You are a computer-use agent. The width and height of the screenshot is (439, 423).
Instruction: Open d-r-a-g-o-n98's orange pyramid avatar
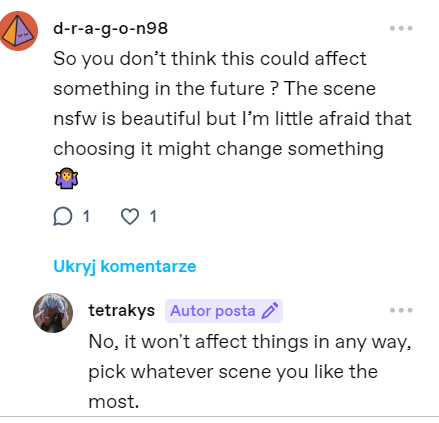click(x=18, y=31)
